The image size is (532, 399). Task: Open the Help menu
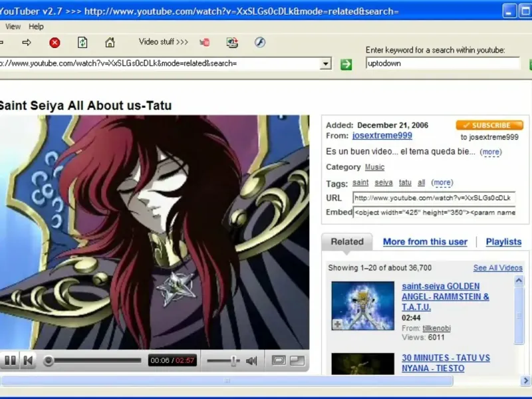(x=36, y=27)
